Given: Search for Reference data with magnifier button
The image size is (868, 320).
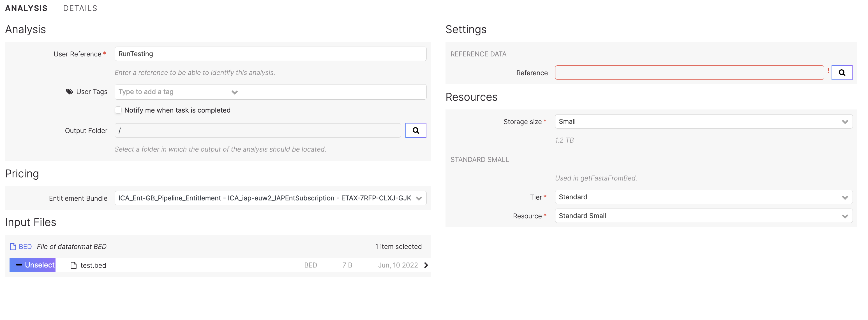Looking at the screenshot, I should tap(842, 72).
